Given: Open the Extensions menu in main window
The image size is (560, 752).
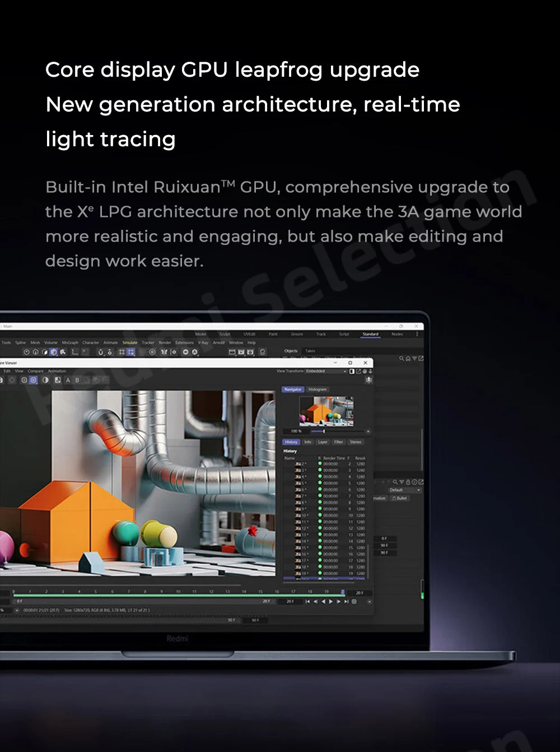Looking at the screenshot, I should [x=184, y=342].
